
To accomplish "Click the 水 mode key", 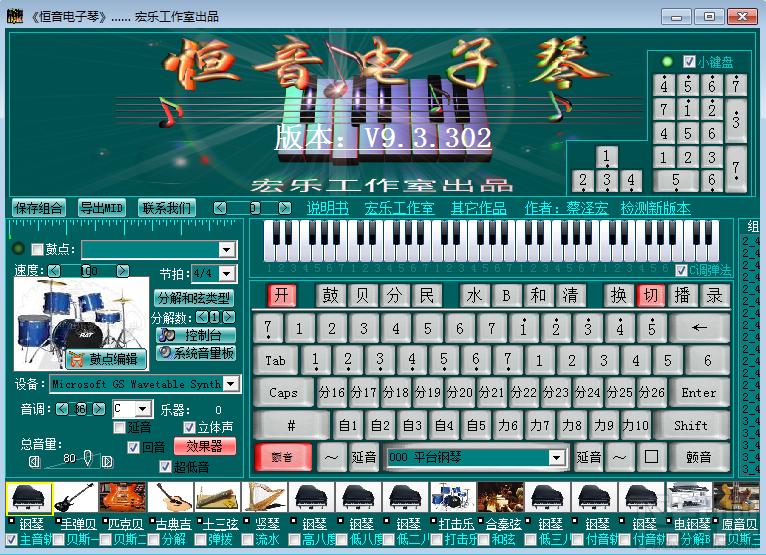I will pyautogui.click(x=474, y=295).
